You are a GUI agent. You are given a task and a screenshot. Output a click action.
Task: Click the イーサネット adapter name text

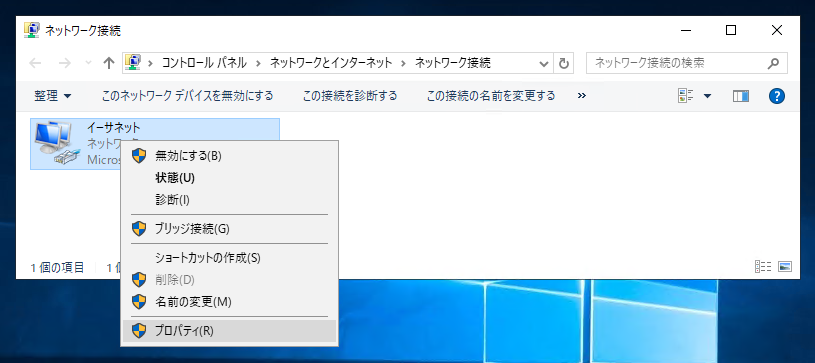tap(114, 127)
